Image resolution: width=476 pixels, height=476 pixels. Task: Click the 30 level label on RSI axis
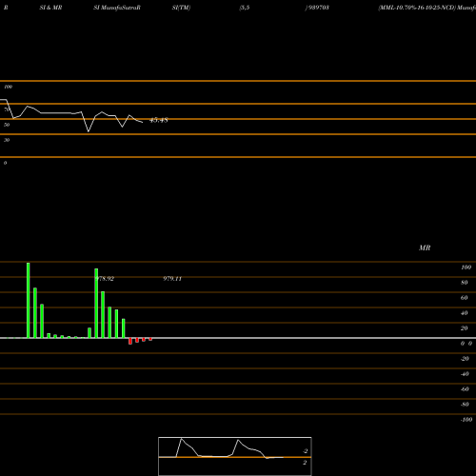click(x=7, y=140)
